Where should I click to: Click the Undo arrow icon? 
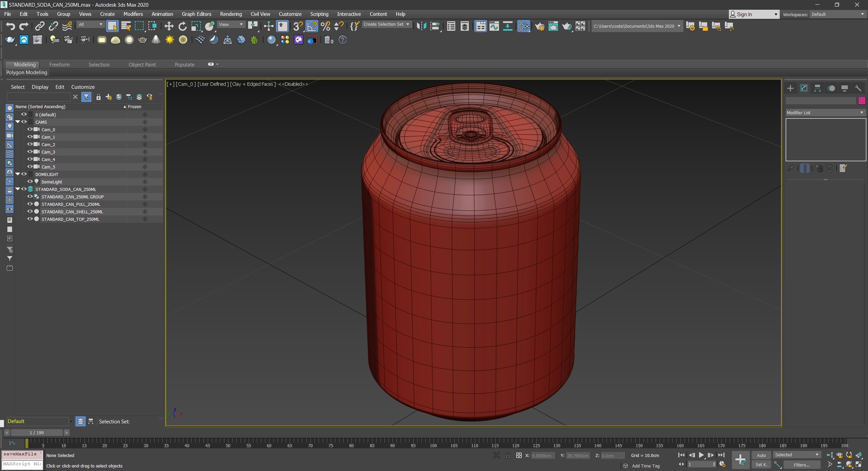click(10, 26)
